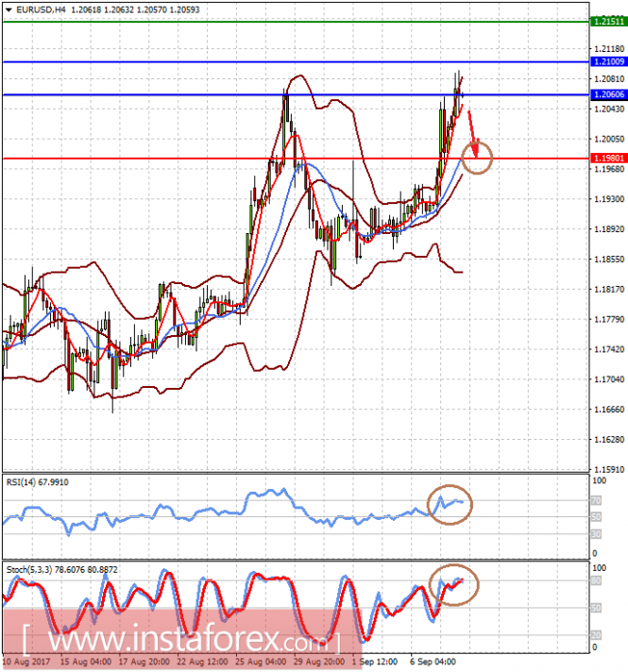Click the red 1.19801 support price label
This screenshot has height=672, width=628.
coord(609,159)
